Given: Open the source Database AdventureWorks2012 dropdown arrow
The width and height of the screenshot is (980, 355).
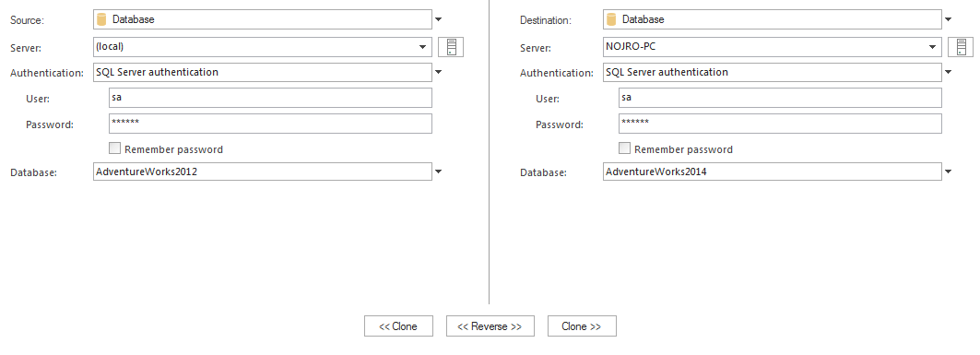Looking at the screenshot, I should (x=438, y=172).
